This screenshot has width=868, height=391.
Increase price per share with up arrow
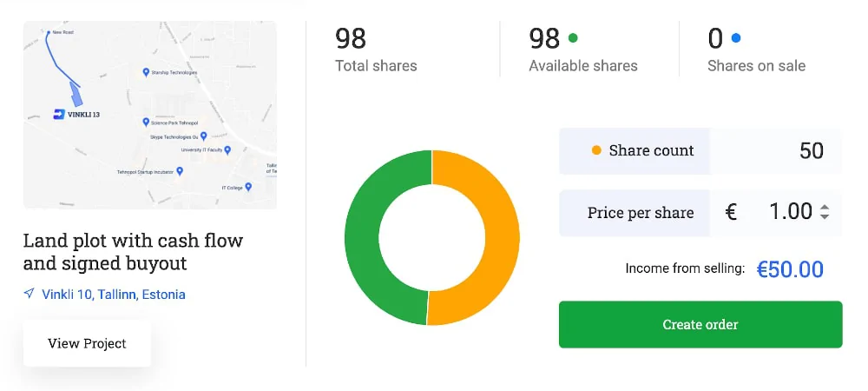pos(825,208)
